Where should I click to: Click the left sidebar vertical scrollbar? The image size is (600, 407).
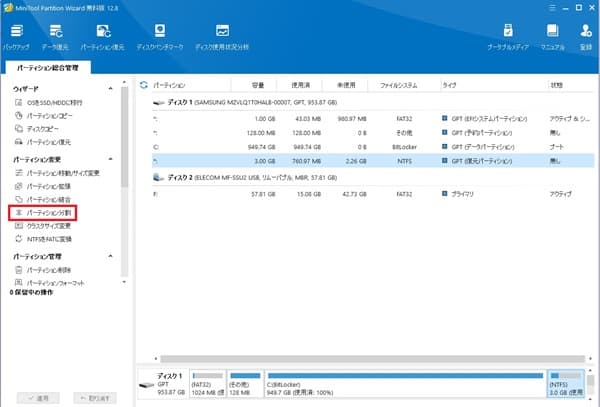pyautogui.click(x=124, y=137)
